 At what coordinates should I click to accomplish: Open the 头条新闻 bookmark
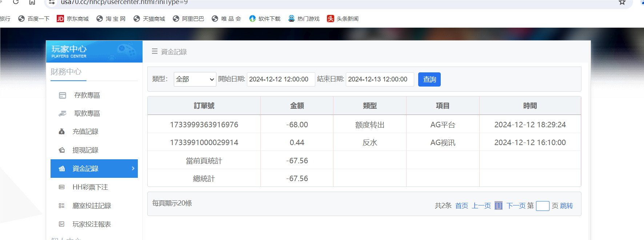pos(343,19)
